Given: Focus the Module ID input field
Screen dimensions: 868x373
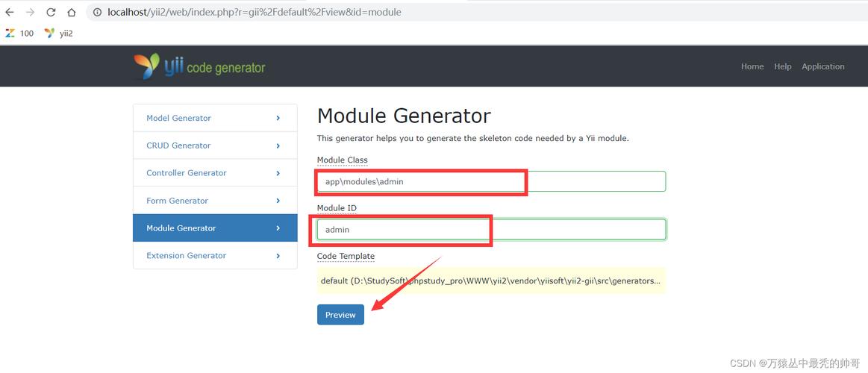Looking at the screenshot, I should (491, 230).
